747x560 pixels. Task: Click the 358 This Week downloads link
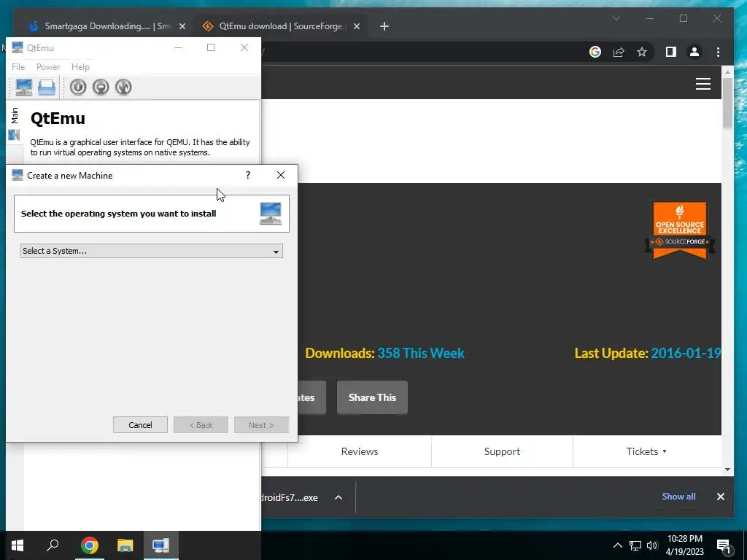tap(421, 354)
